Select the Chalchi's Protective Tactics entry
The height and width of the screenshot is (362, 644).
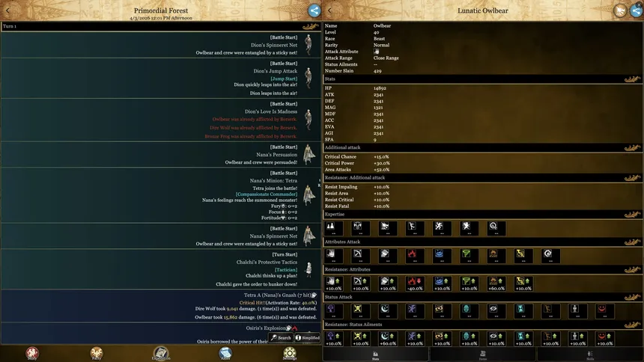tap(161, 269)
